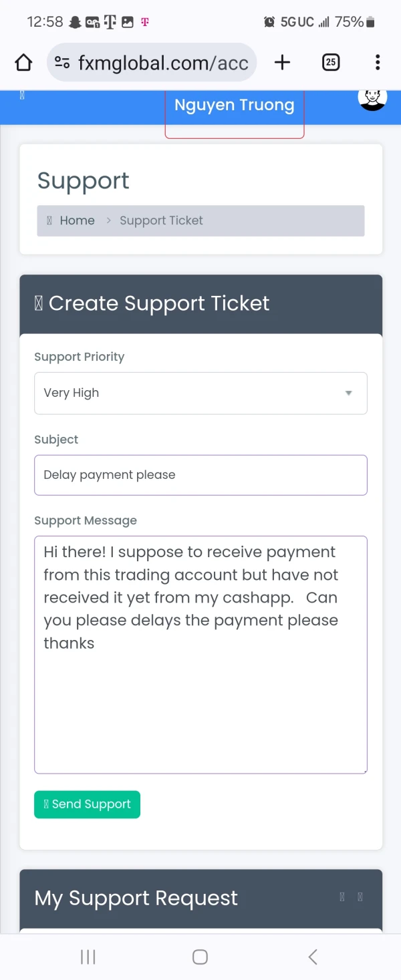
Task: Go to the Home breadcrumb link
Action: coord(77,220)
